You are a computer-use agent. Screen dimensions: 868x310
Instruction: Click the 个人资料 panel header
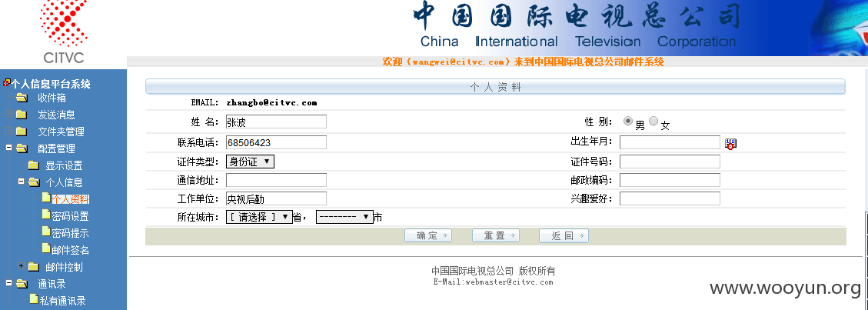(x=495, y=87)
